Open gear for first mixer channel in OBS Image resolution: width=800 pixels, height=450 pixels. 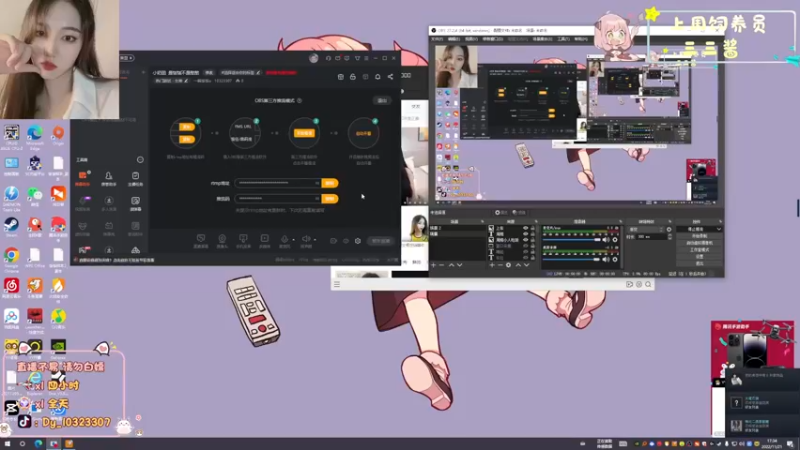point(615,240)
